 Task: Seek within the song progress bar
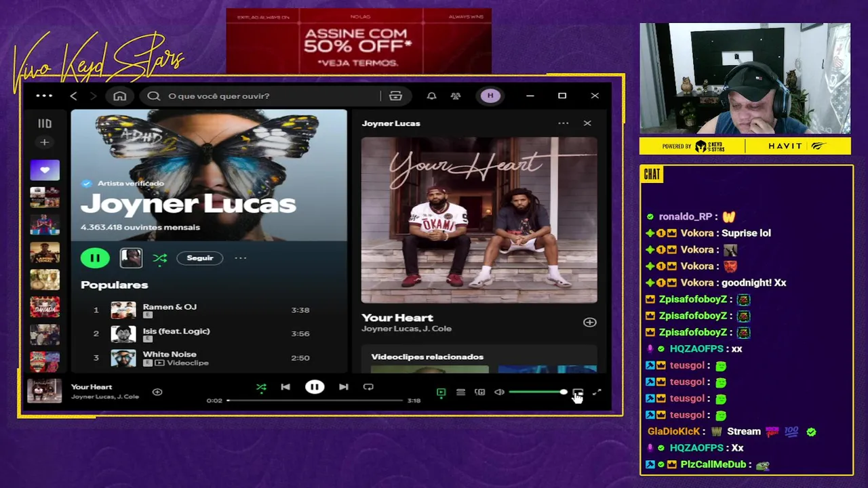tap(315, 401)
